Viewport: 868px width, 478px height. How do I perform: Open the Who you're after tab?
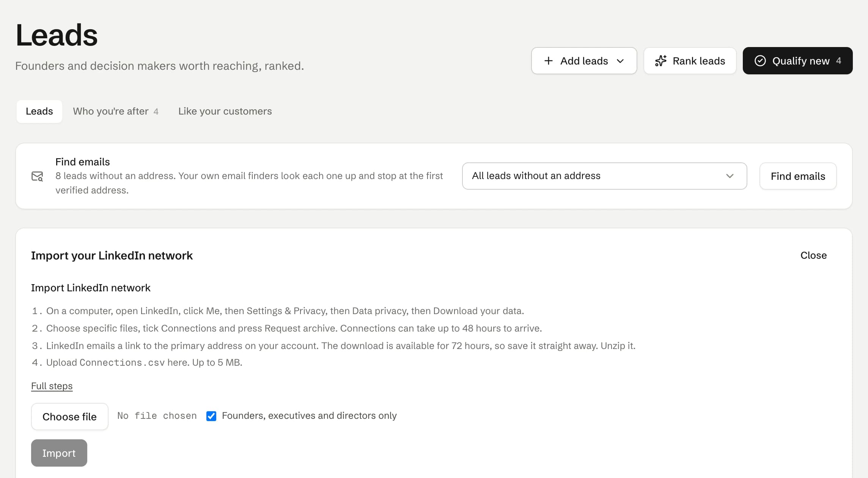click(115, 111)
